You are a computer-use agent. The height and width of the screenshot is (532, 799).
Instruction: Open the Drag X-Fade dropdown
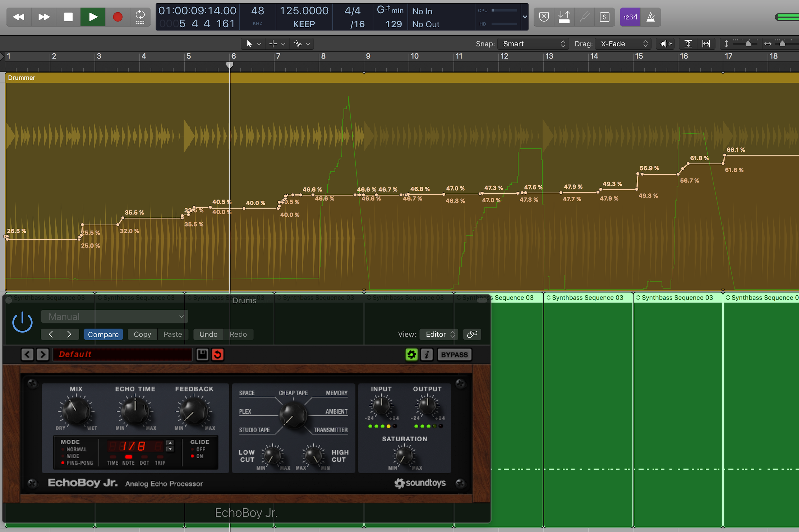pos(623,44)
